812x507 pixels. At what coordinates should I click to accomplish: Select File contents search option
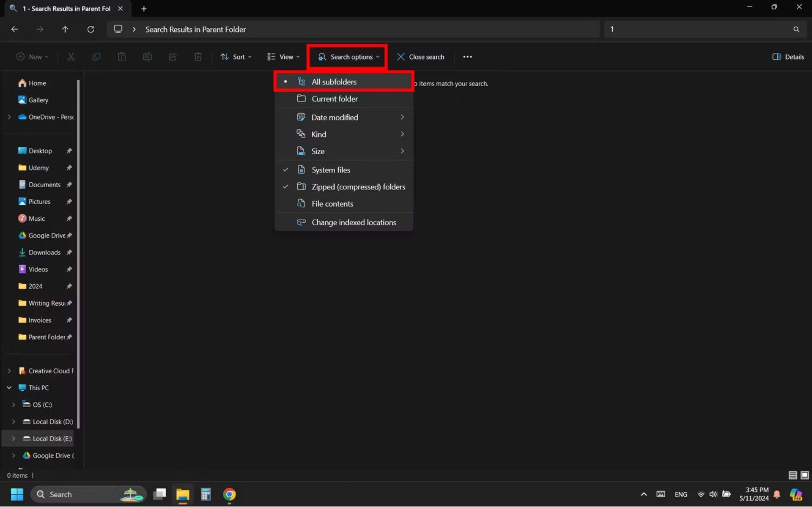pos(332,203)
